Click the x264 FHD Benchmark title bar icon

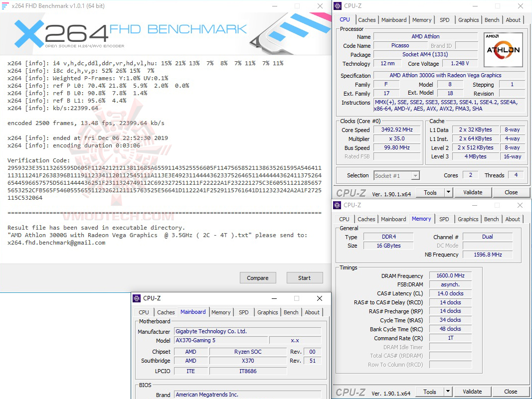[5, 6]
